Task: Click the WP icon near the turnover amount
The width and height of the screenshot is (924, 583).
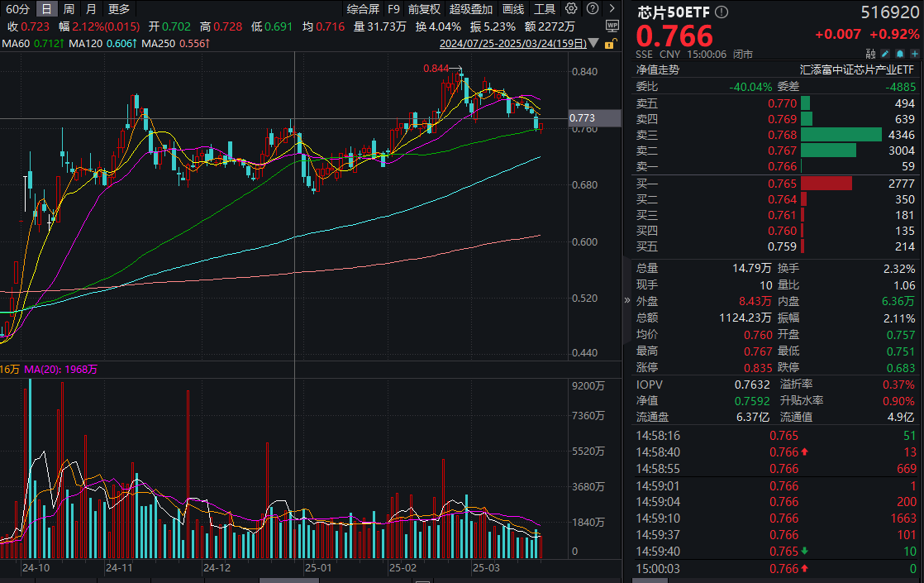Action: pos(612,26)
